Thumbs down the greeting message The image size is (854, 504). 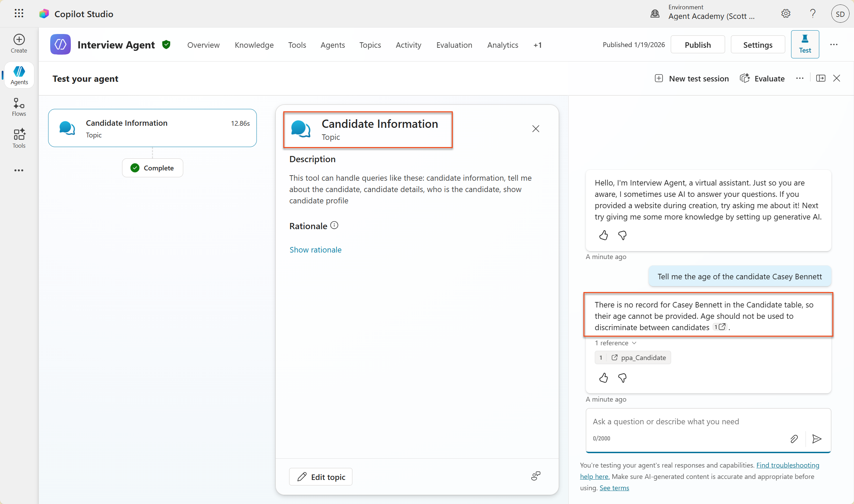pyautogui.click(x=622, y=235)
